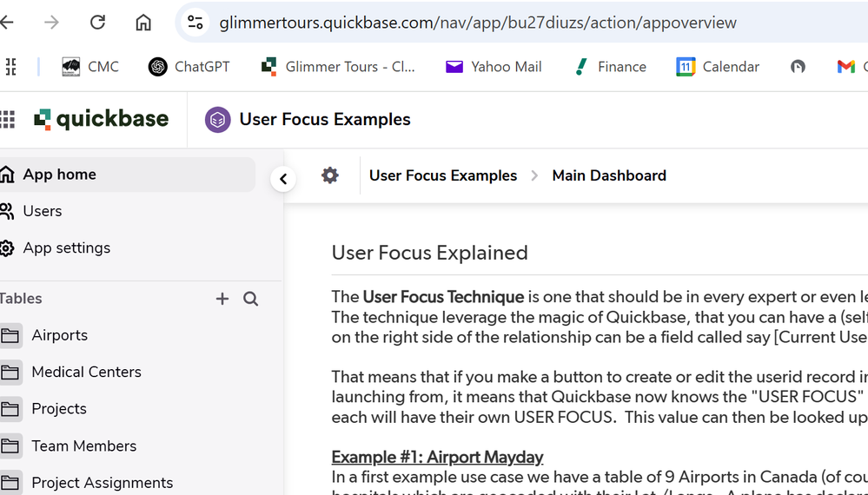Click the Projects folder icon

pos(10,409)
